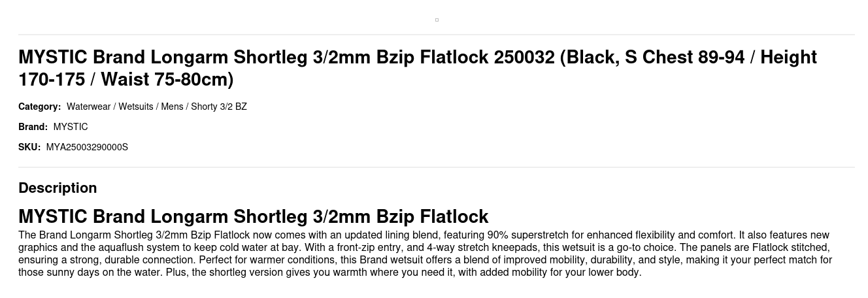
Task: Click the SKU label
Action: point(29,147)
